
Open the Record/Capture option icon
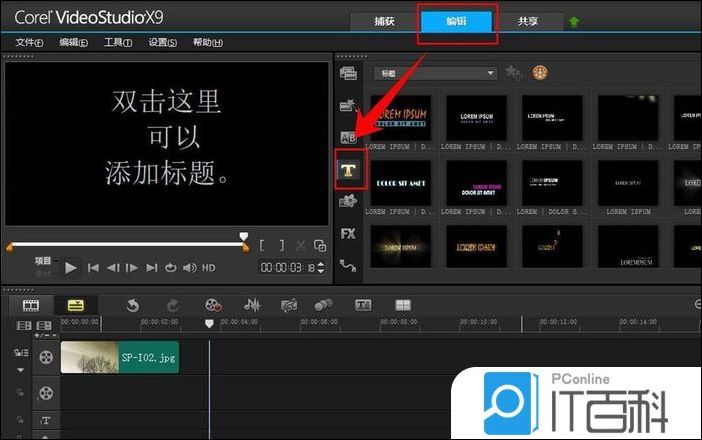213,306
